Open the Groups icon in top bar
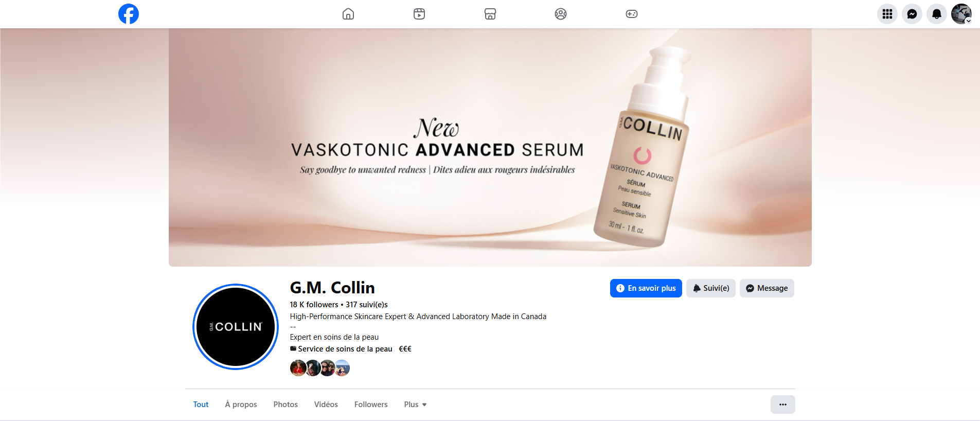The width and height of the screenshot is (980, 421). point(561,14)
